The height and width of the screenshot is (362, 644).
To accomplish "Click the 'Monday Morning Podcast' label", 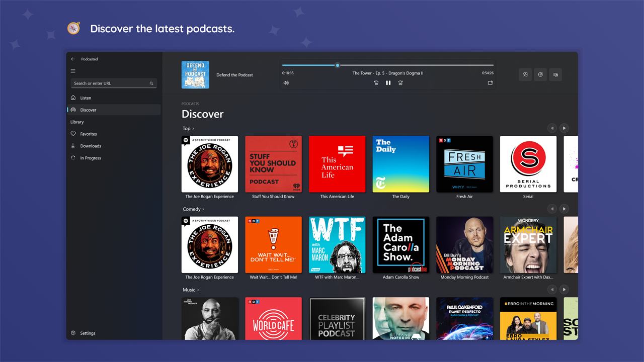I will click(x=464, y=278).
